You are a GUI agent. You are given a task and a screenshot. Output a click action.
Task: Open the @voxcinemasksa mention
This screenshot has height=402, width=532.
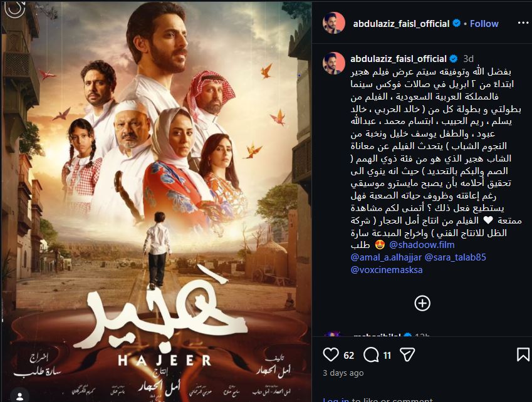point(387,270)
